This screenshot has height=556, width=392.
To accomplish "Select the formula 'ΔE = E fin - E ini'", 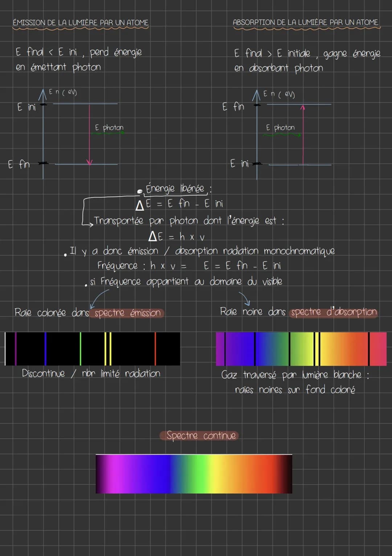I will [179, 204].
